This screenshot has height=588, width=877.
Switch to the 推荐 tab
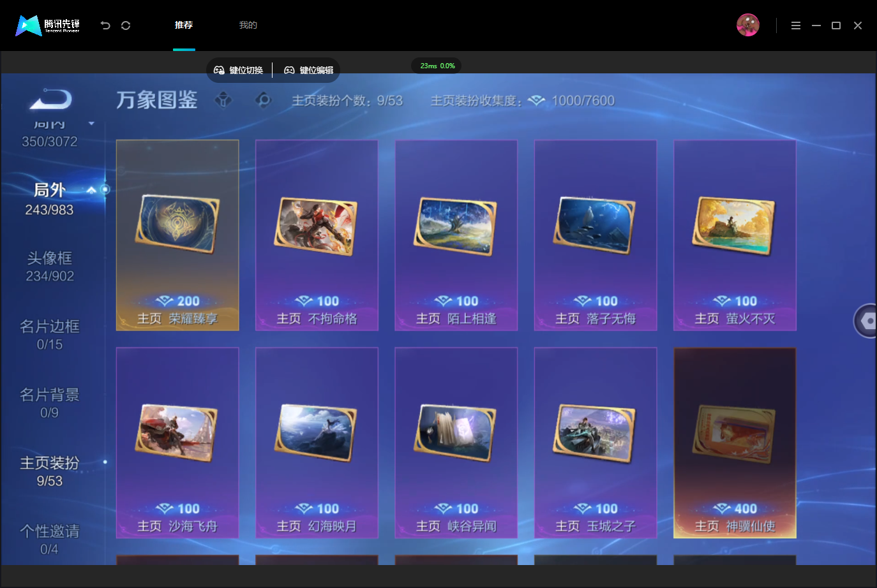pyautogui.click(x=184, y=25)
